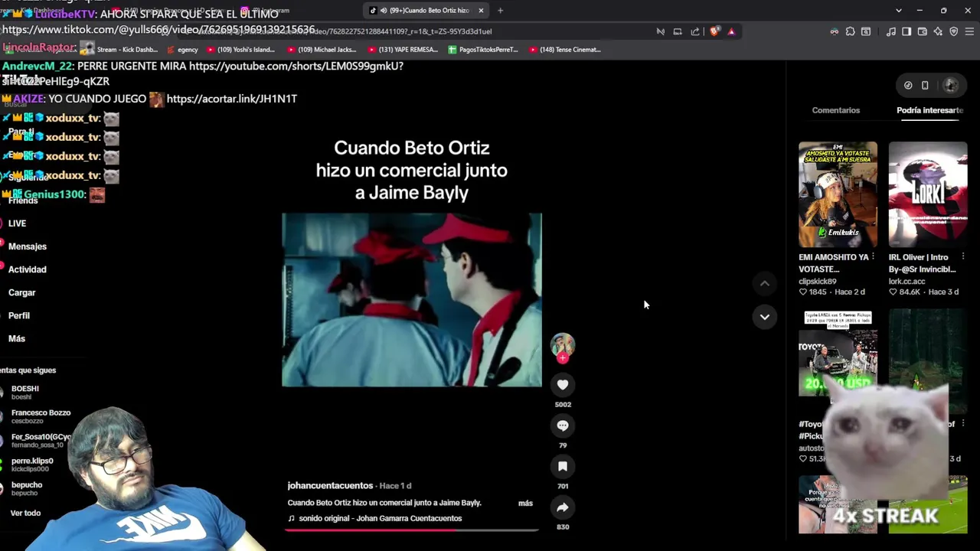Open followed account BOESHI
Image resolution: width=980 pixels, height=551 pixels.
click(24, 392)
